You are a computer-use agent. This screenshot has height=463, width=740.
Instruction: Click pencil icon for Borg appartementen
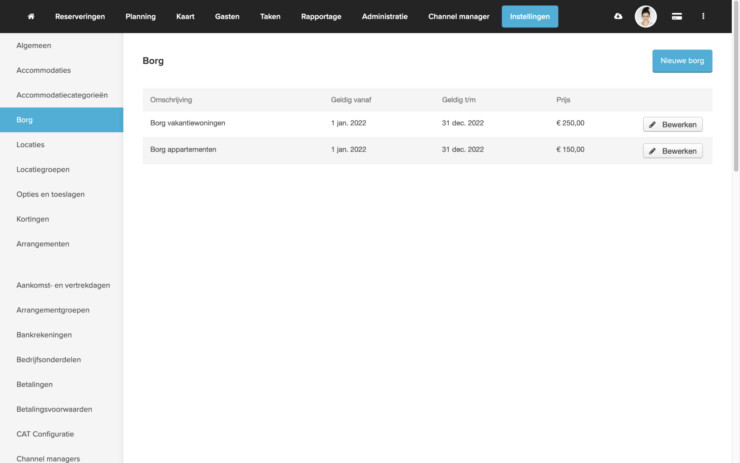coord(652,151)
